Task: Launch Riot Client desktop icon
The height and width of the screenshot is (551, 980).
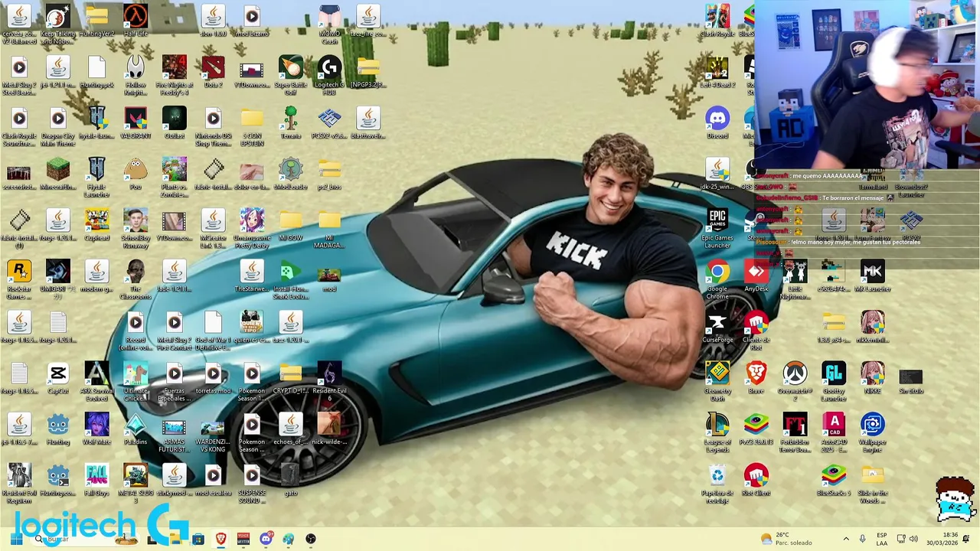Action: tap(756, 475)
